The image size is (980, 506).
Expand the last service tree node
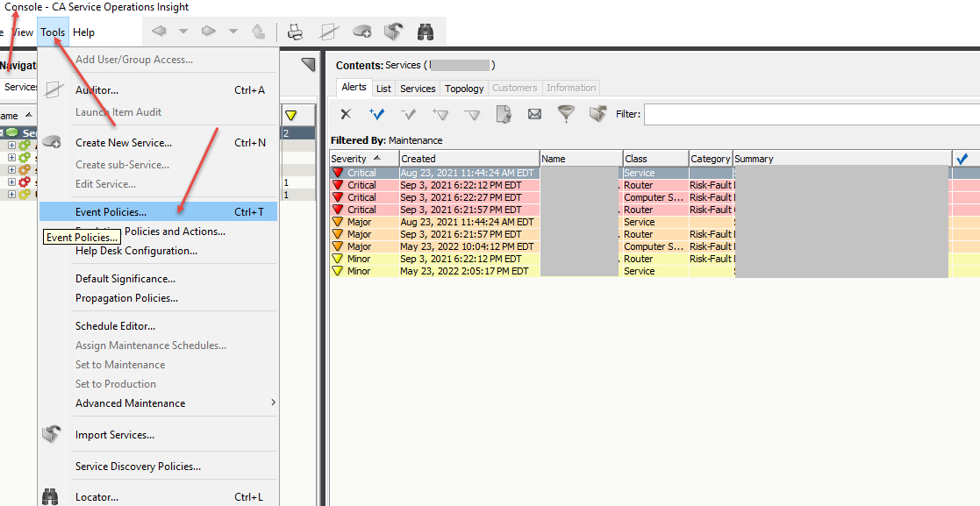coord(11,195)
